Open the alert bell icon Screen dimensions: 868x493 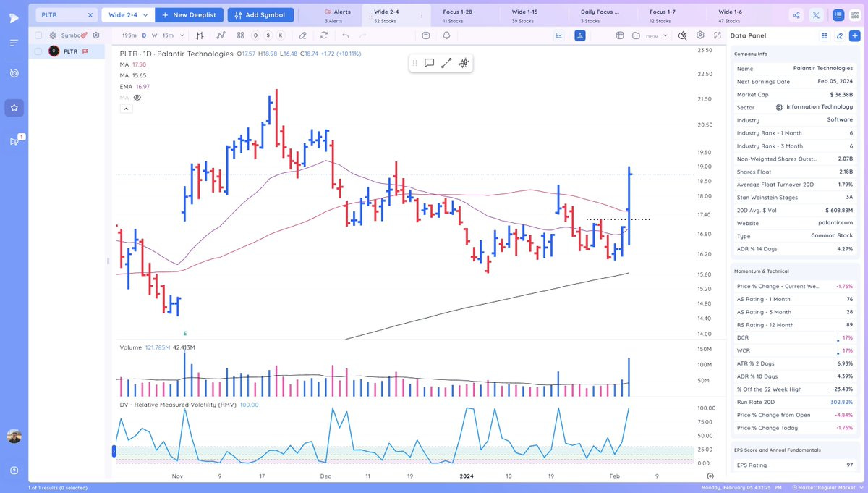point(446,35)
